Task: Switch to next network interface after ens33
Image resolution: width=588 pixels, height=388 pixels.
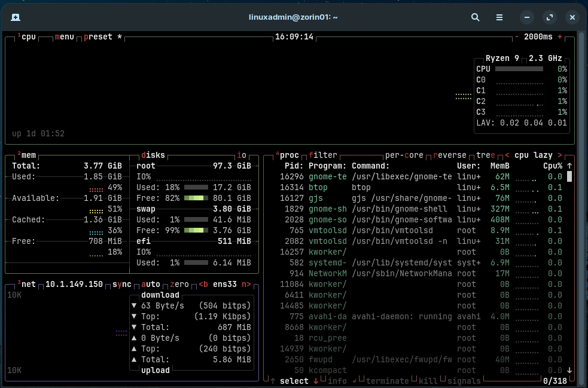Action: 246,285
